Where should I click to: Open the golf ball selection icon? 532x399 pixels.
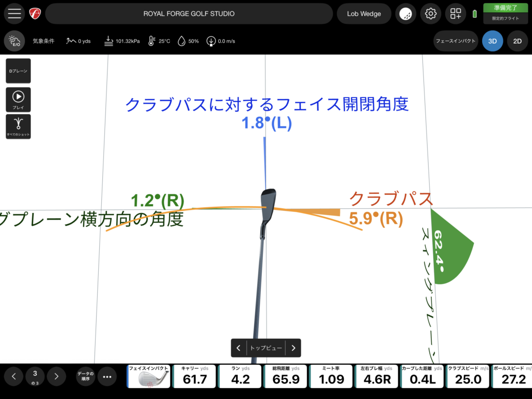pyautogui.click(x=405, y=14)
